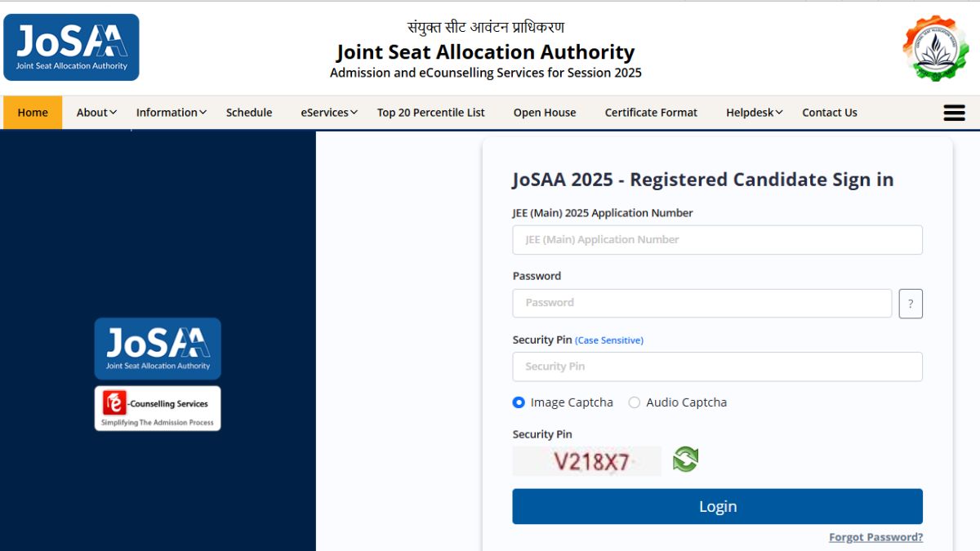The image size is (980, 551).
Task: Click the Login button
Action: [x=717, y=506]
